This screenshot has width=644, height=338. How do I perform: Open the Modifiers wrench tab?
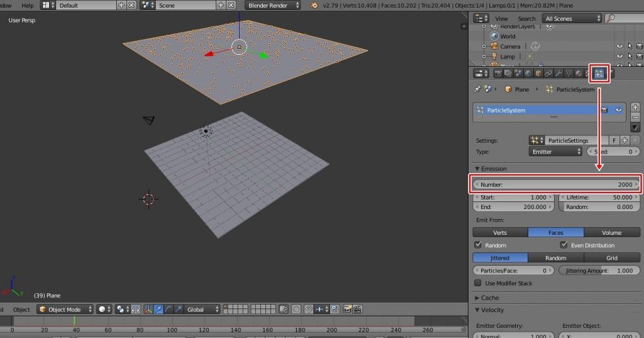coord(558,74)
